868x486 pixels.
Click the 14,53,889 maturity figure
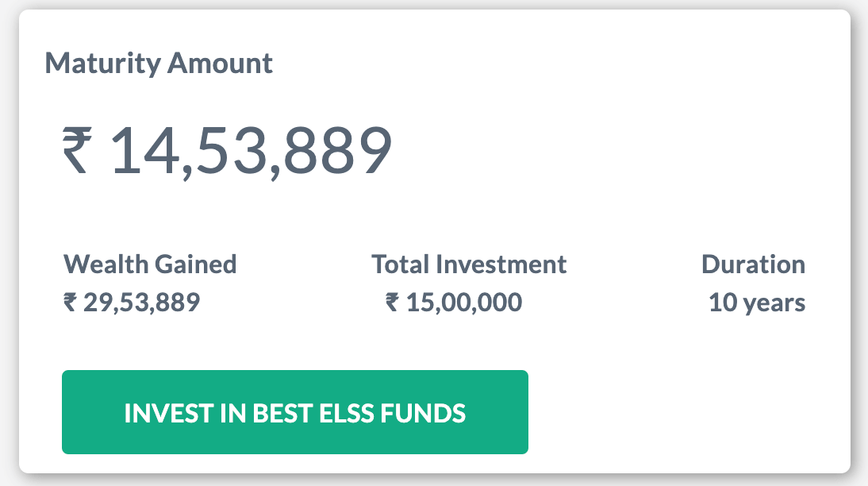pos(250,151)
